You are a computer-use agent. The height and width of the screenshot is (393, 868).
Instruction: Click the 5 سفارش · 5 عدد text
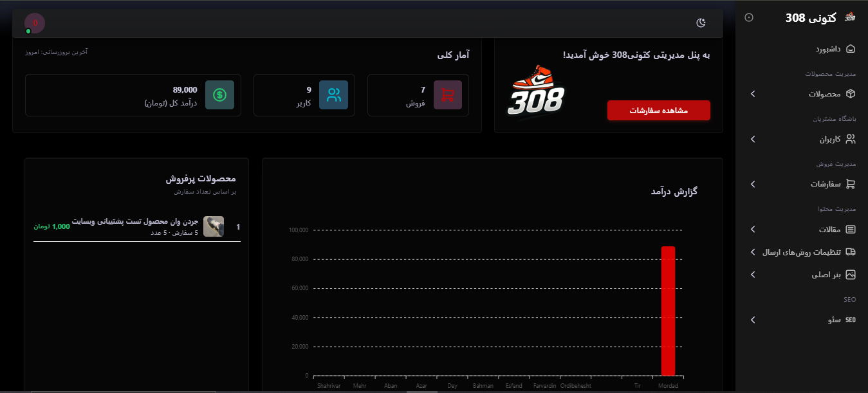174,232
